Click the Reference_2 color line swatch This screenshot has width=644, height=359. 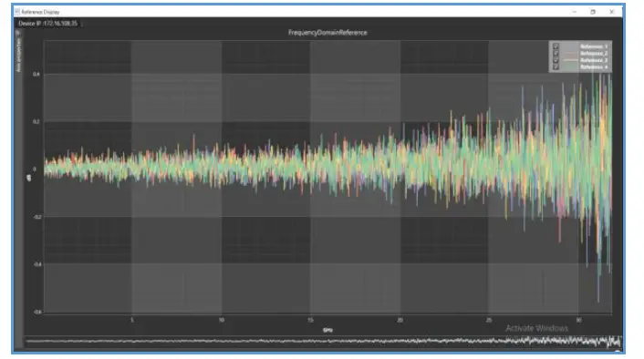571,54
